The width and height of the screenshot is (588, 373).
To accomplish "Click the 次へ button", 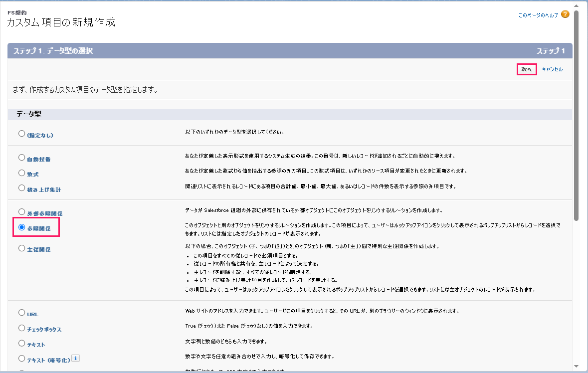I will (527, 69).
